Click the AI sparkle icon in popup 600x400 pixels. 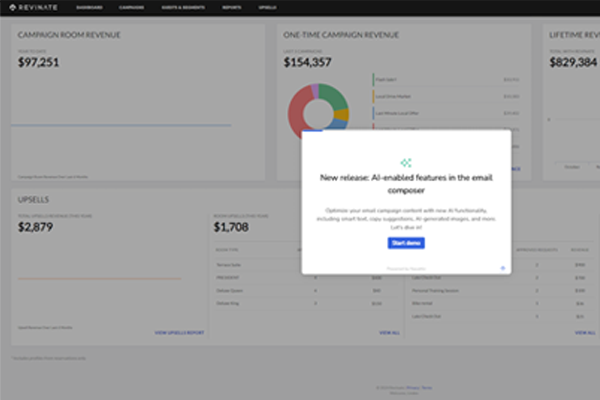point(406,162)
